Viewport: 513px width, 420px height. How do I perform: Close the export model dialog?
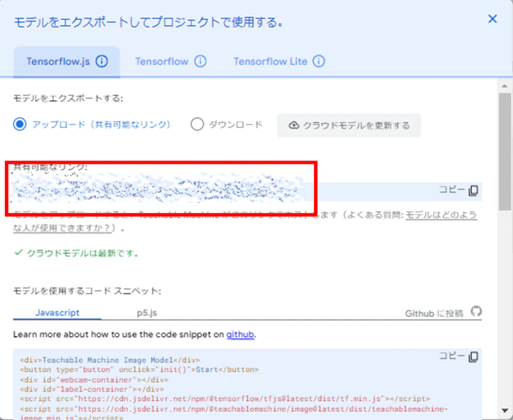coord(493,19)
